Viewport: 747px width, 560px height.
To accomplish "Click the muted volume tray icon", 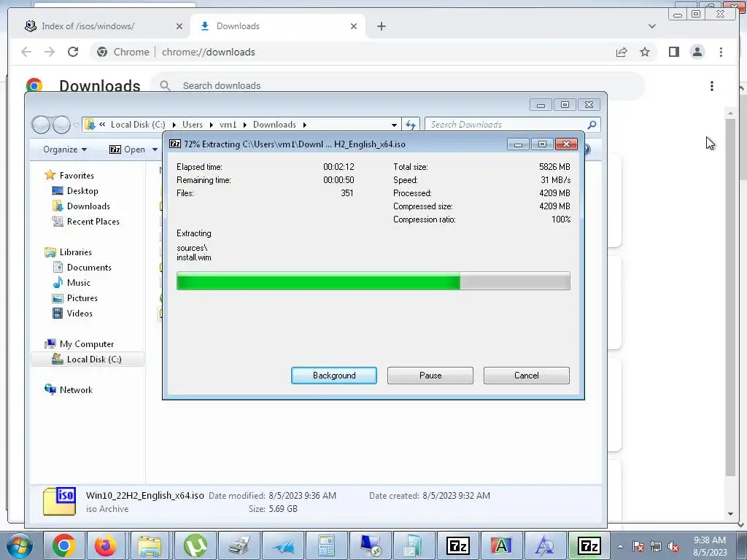I will coord(673,547).
